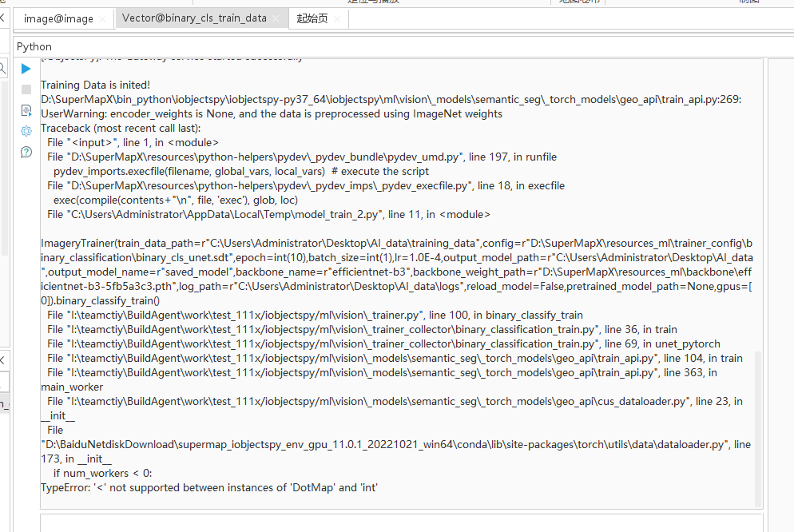
Task: Stop execution with the gray square icon
Action: pos(26,89)
